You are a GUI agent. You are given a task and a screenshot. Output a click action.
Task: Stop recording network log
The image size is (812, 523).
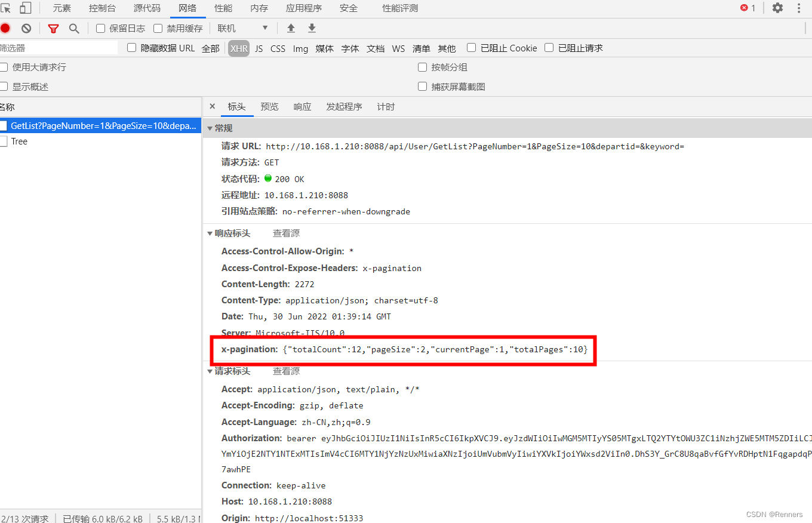pyautogui.click(x=5, y=28)
